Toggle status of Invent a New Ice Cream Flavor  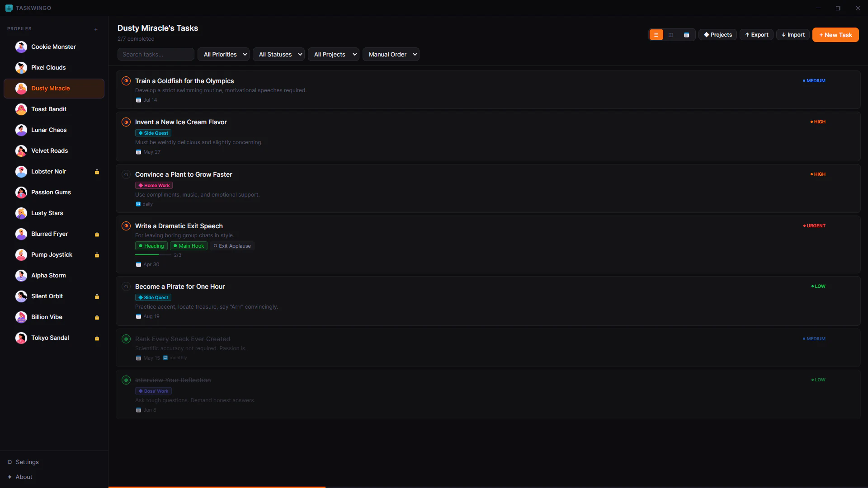126,122
